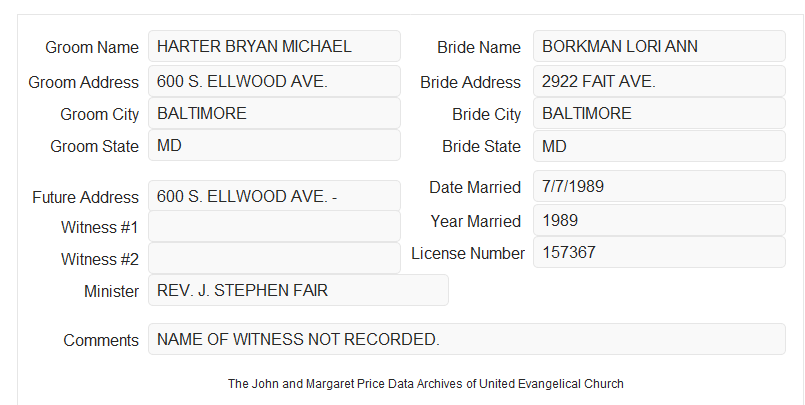805x405 pixels.
Task: Click the Year Married field
Action: click(659, 220)
